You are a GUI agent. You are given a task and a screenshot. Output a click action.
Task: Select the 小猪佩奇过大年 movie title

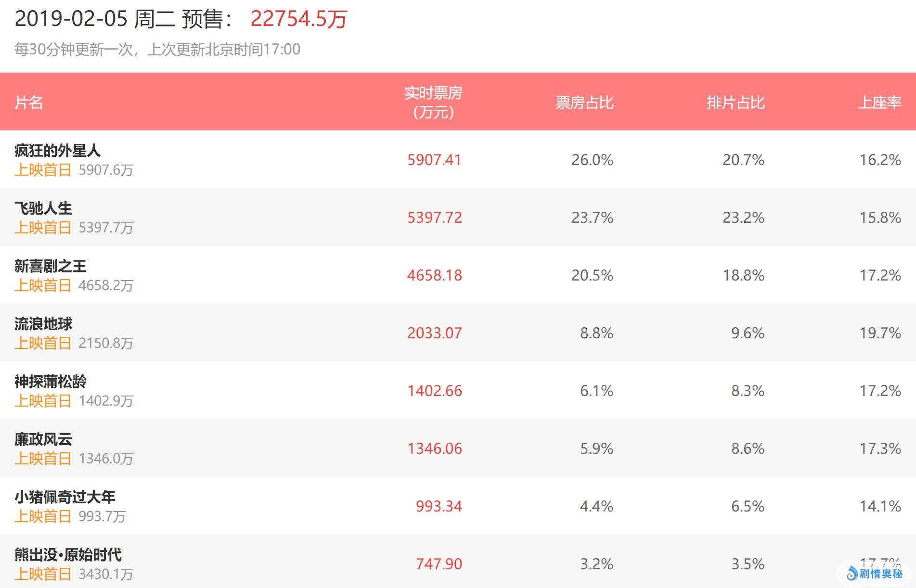tap(65, 497)
